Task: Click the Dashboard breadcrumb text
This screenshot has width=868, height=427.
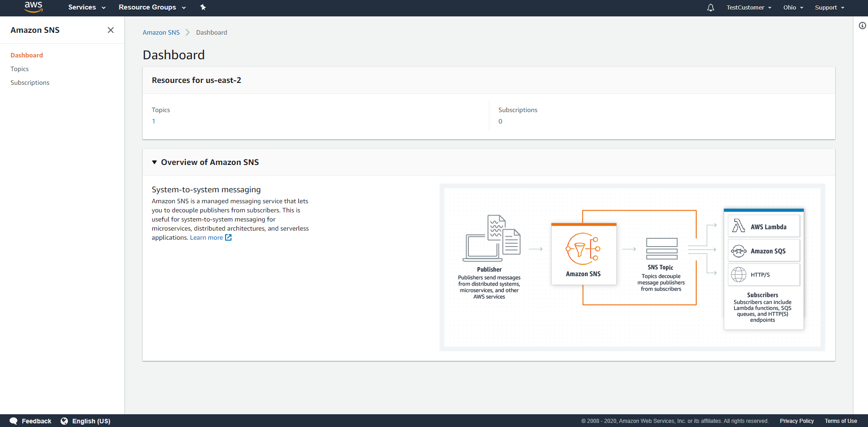Action: 211,32
